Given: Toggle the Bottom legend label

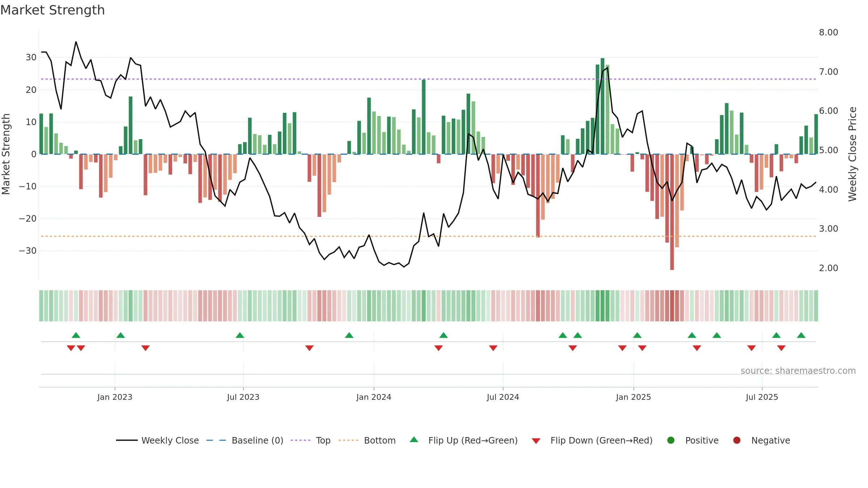Looking at the screenshot, I should point(380,441).
